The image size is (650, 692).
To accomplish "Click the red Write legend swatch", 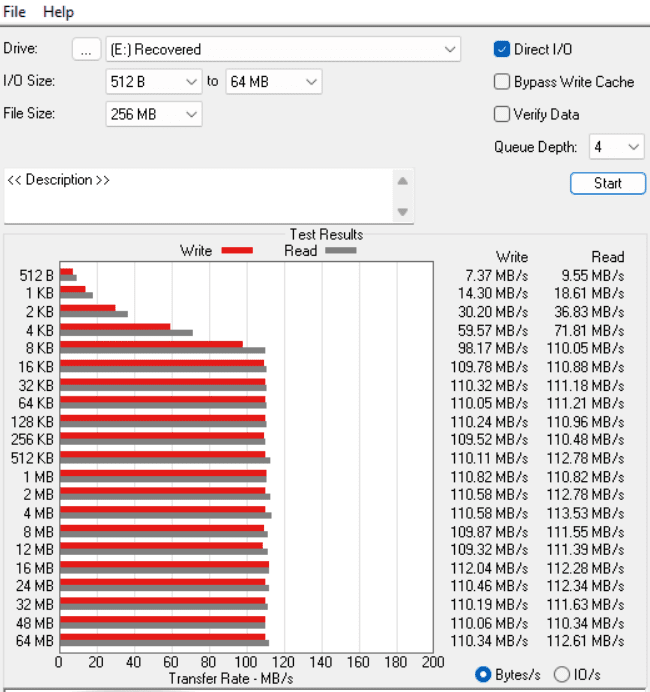I will [x=237, y=251].
